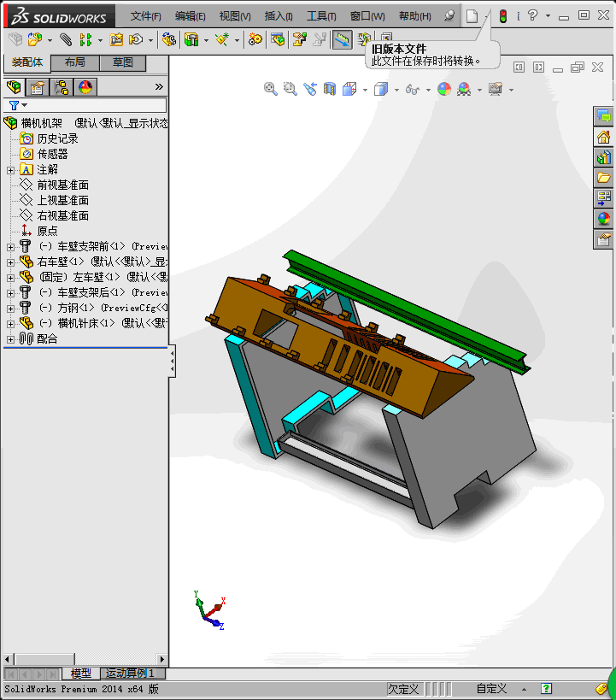Switch to the 布局 tab
The height and width of the screenshot is (700, 616).
[x=75, y=62]
